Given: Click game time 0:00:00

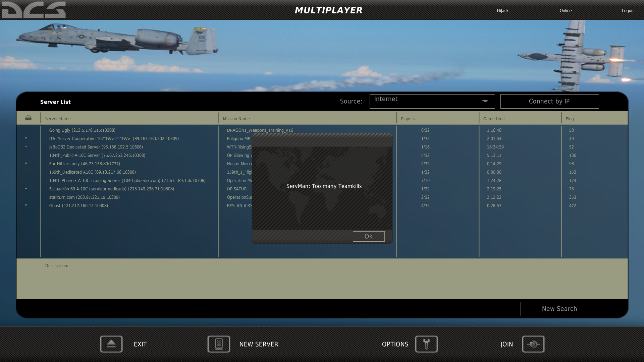Looking at the screenshot, I should [494, 172].
